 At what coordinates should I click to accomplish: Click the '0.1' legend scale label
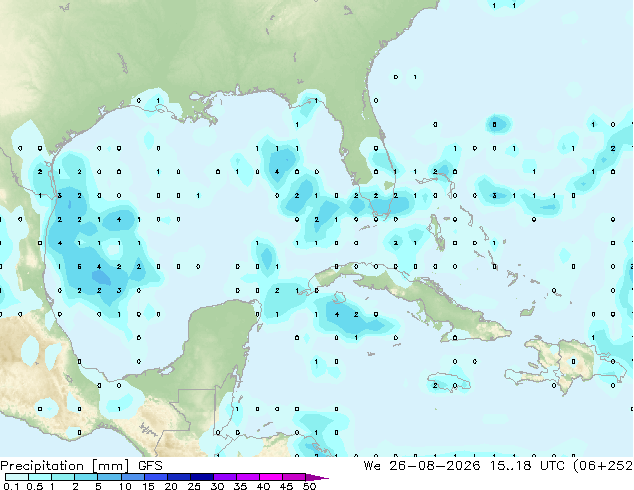12,486
